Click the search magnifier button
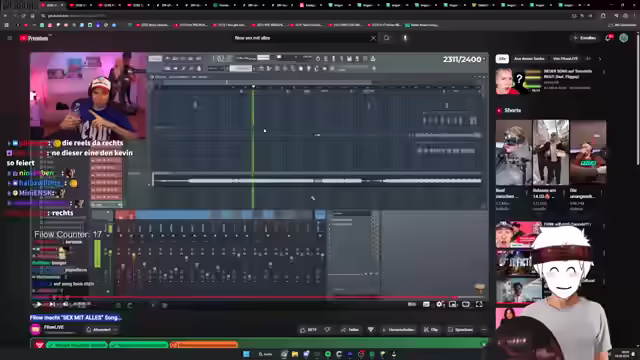This screenshot has height=360, width=640. pyautogui.click(x=387, y=38)
